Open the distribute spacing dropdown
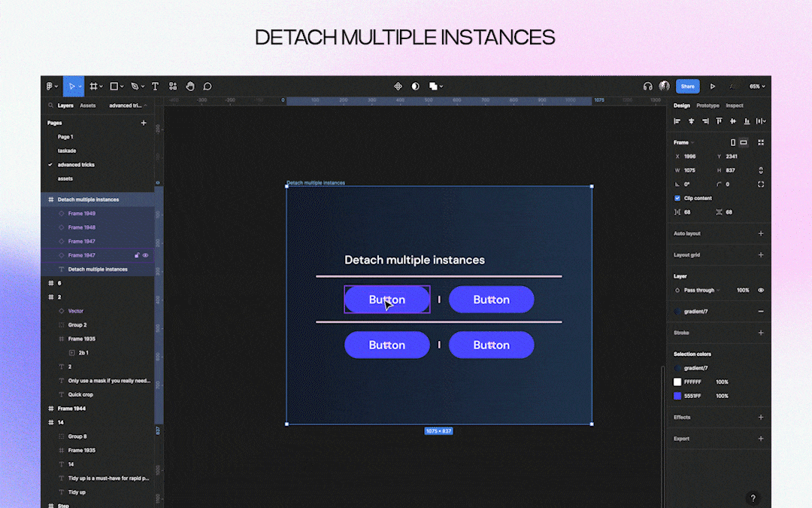812x508 pixels. 761,121
